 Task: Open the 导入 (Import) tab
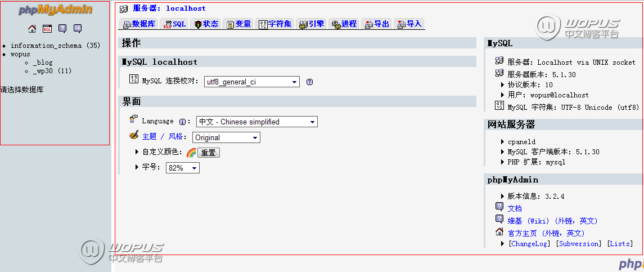click(x=409, y=24)
